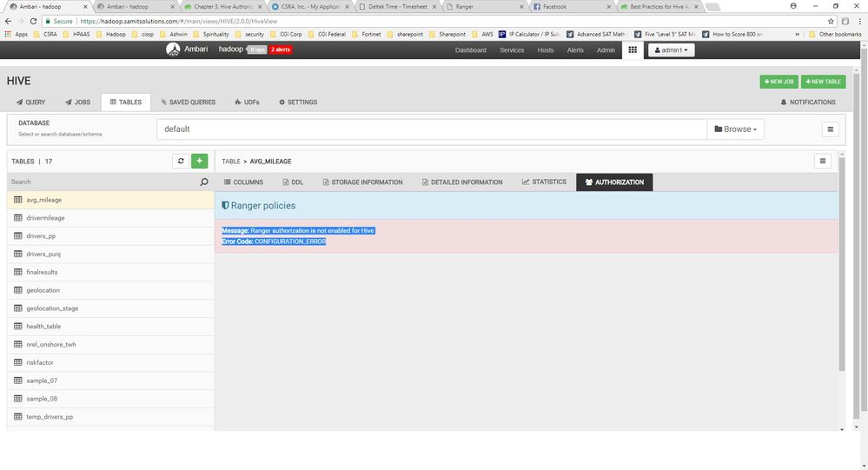868x470 pixels.
Task: Open the AWS bookmark folder
Action: (x=483, y=35)
